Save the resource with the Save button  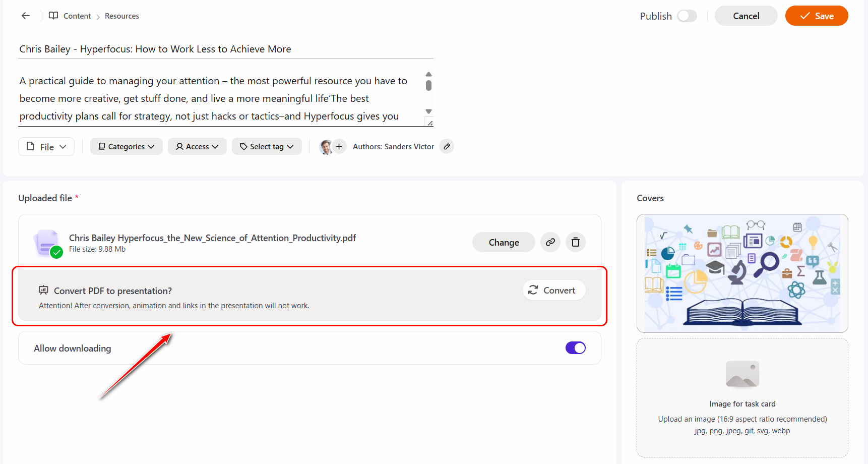(817, 16)
